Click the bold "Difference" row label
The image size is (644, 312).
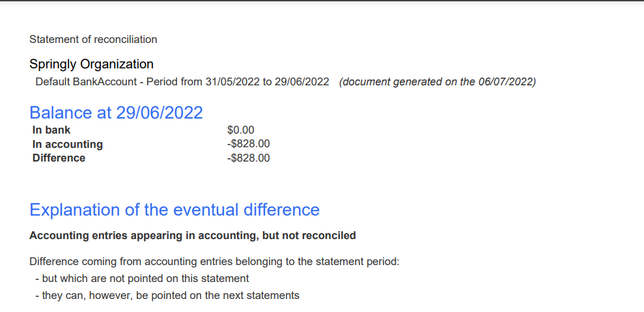click(59, 158)
